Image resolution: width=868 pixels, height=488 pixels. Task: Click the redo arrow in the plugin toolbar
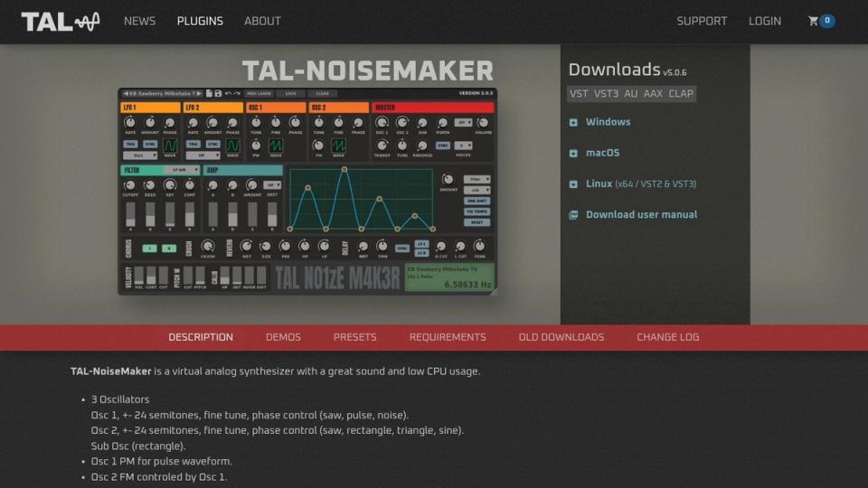pos(236,93)
